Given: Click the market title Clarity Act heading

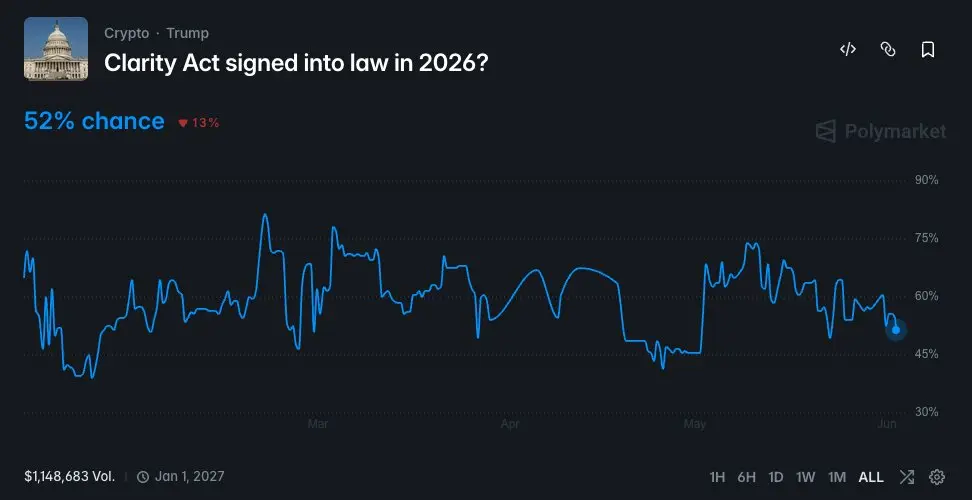Looking at the screenshot, I should tap(296, 63).
